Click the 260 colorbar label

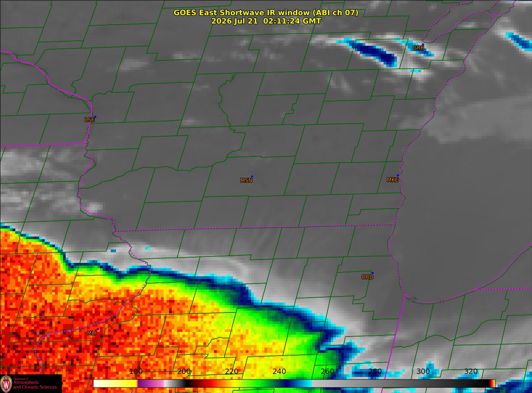pos(327,371)
